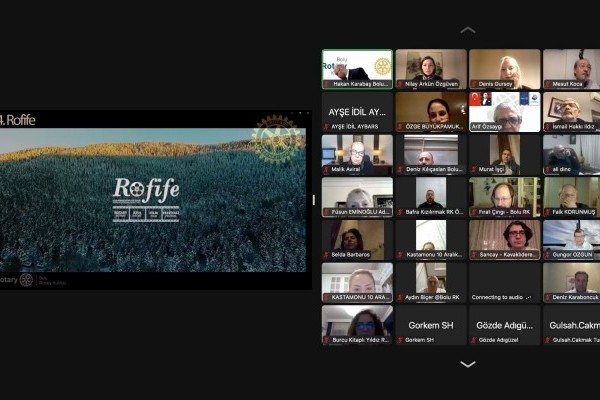Select KASTAMONU 10 ARA... video tile

357,282
